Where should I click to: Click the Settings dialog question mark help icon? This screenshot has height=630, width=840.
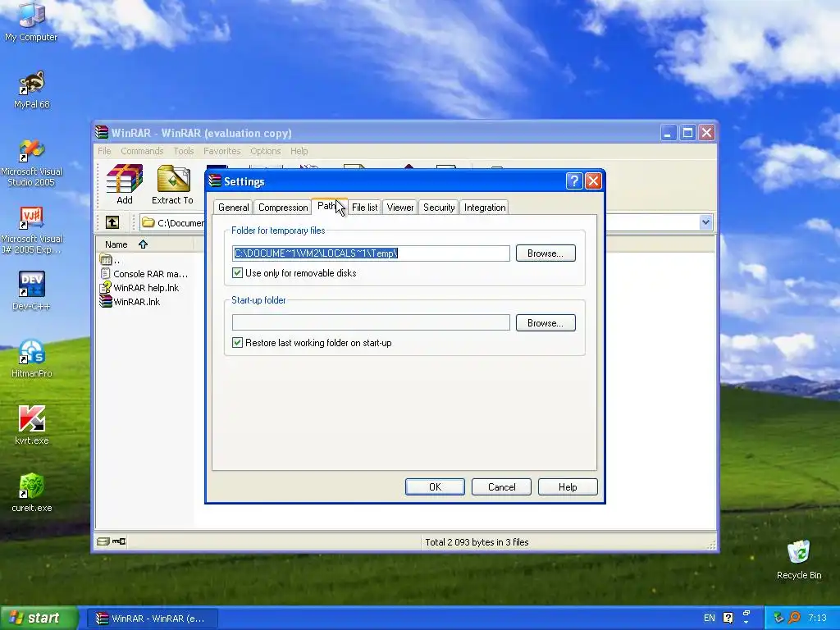[573, 181]
